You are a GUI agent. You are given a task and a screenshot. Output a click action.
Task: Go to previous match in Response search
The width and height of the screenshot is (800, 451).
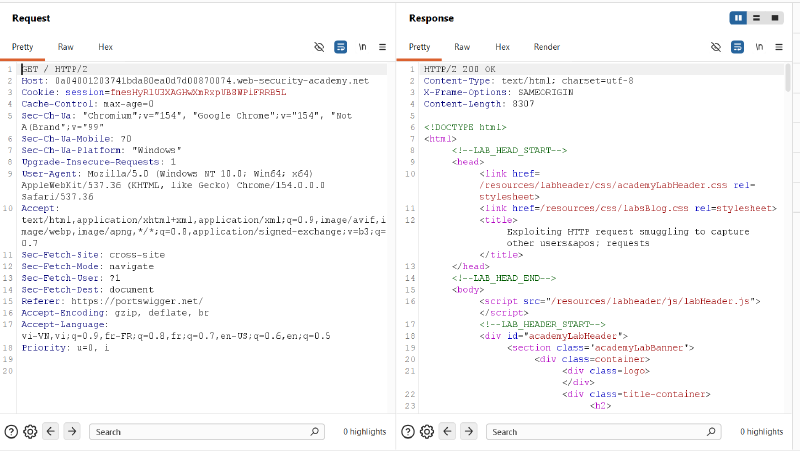tap(447, 432)
